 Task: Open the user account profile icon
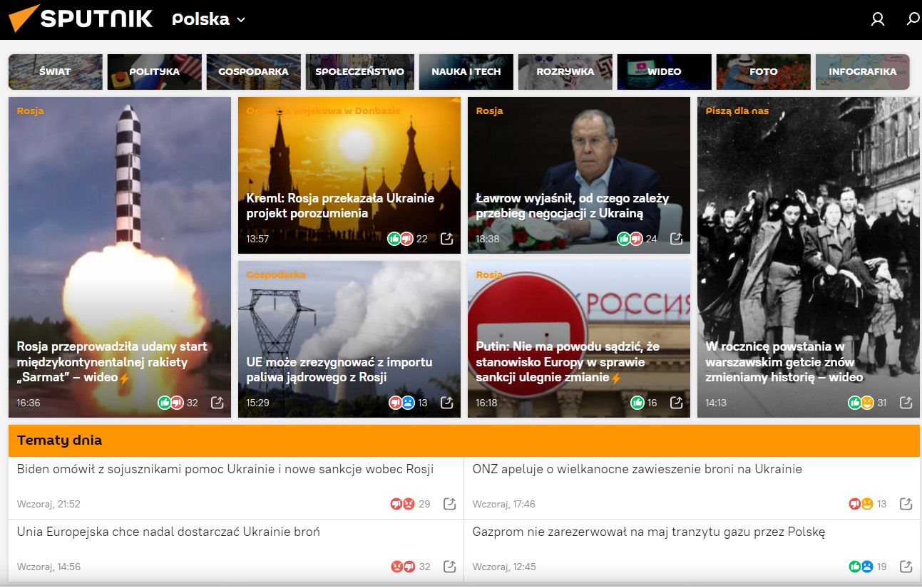(x=878, y=19)
